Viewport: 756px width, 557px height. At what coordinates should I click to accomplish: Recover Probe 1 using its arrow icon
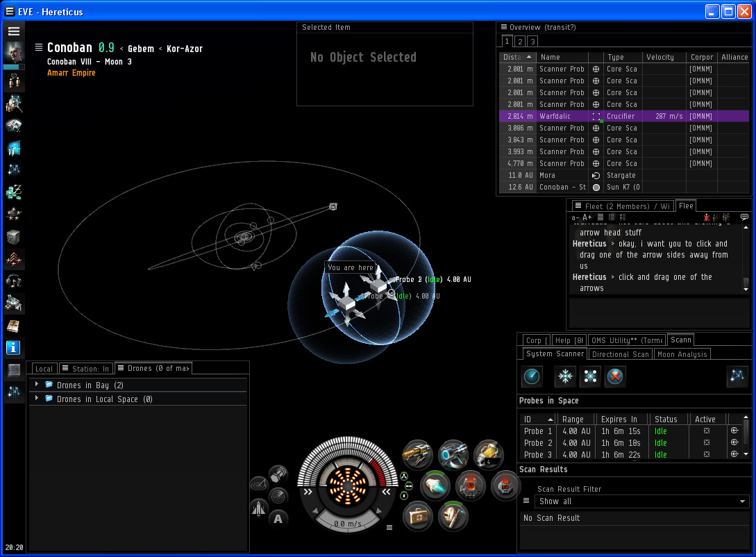pyautogui.click(x=734, y=431)
